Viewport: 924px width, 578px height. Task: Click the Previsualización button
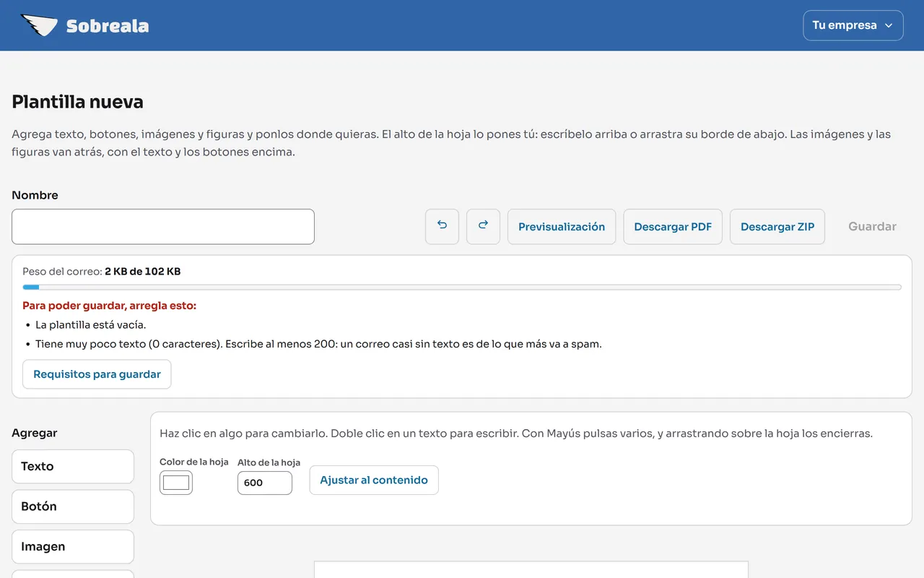[x=562, y=227]
